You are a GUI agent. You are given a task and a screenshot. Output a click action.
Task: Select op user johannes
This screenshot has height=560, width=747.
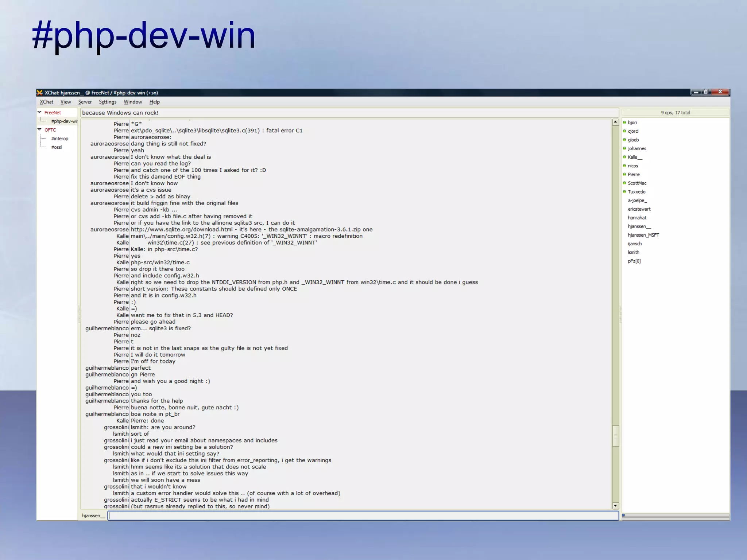coord(637,149)
